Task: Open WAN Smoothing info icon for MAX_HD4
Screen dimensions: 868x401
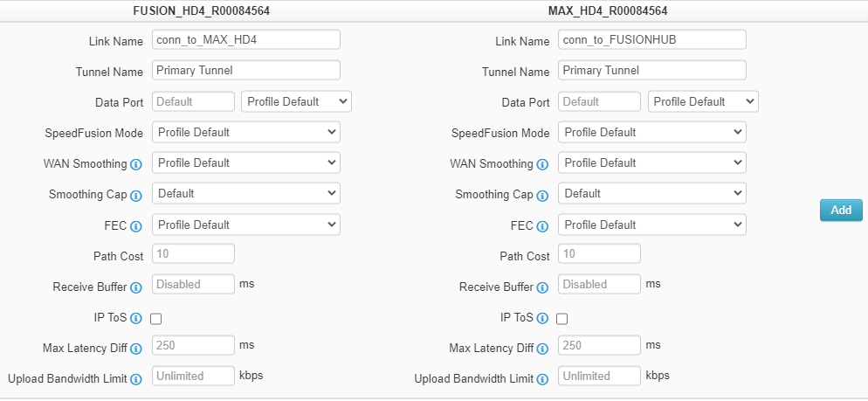Action: (x=542, y=164)
